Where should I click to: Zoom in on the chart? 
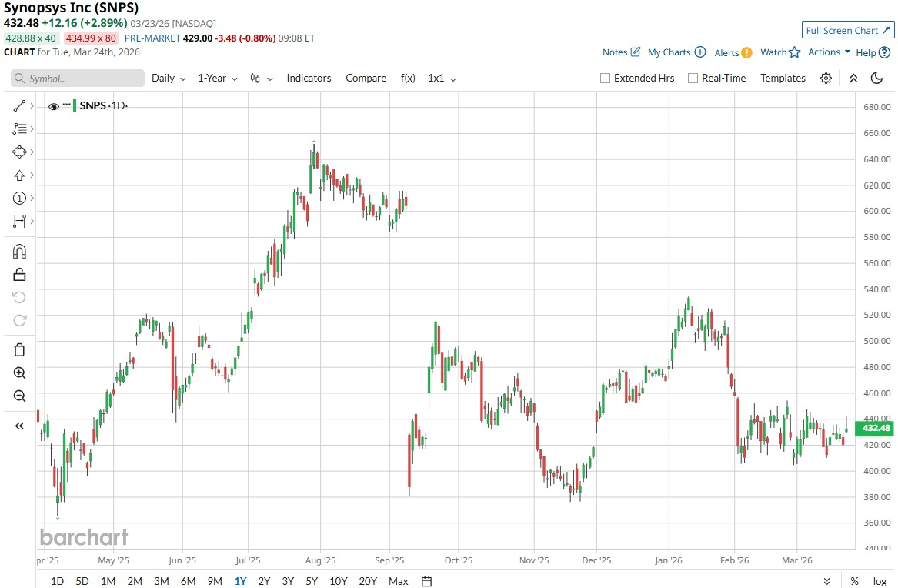(x=19, y=373)
